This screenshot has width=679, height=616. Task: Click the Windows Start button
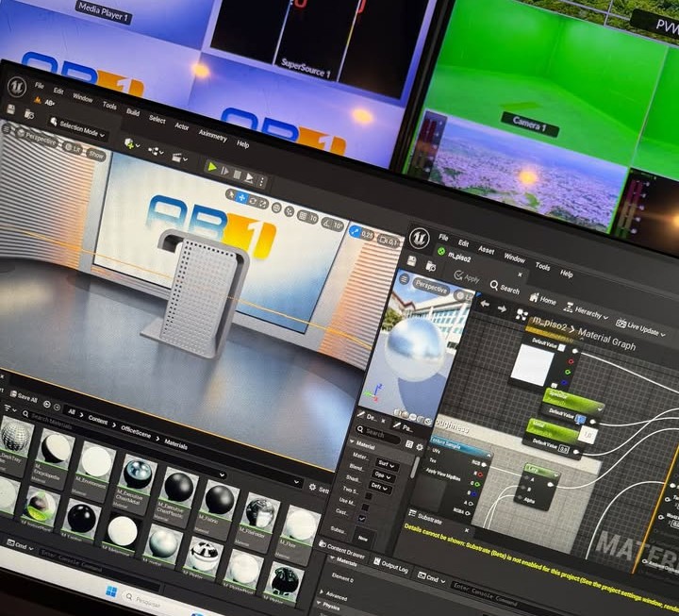click(x=111, y=591)
